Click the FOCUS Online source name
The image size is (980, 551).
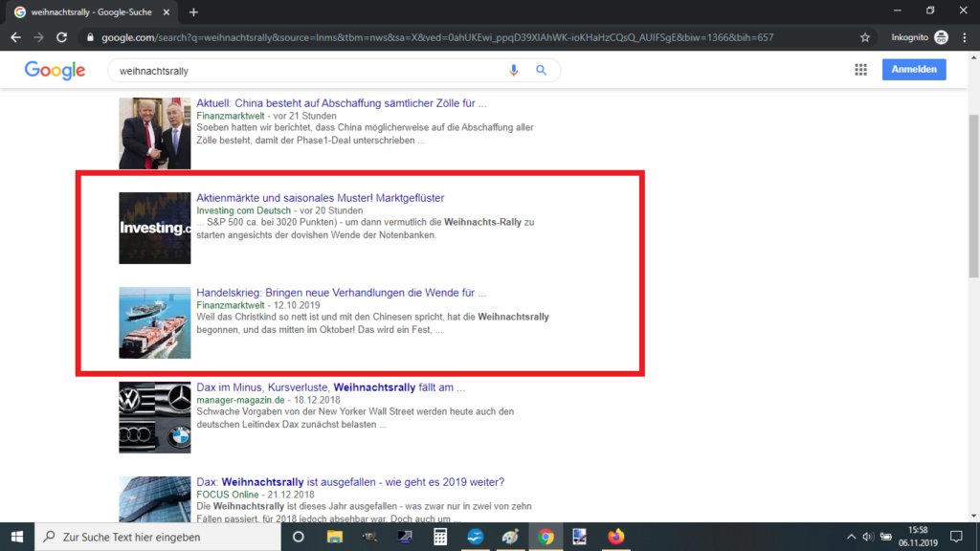tap(228, 495)
